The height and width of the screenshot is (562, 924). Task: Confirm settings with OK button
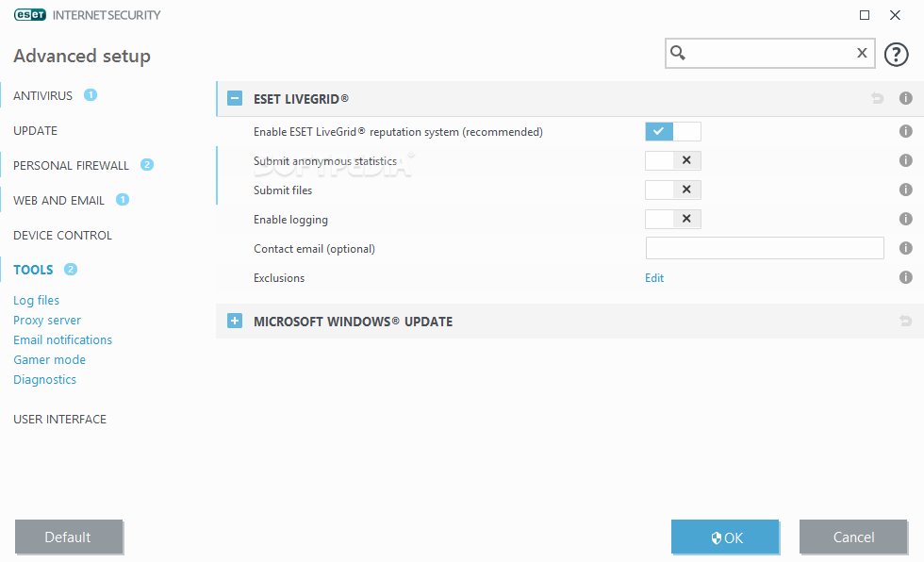tap(725, 537)
